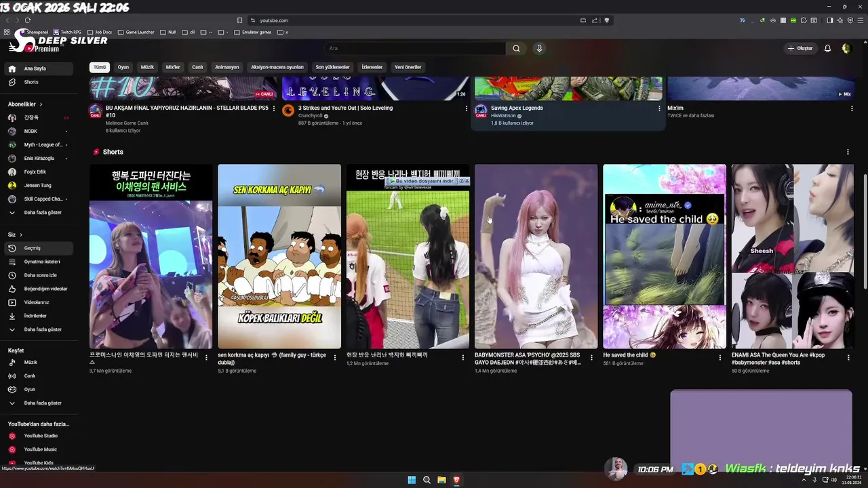Open Ana Sayfa in the sidebar
The height and width of the screenshot is (488, 868).
39,68
